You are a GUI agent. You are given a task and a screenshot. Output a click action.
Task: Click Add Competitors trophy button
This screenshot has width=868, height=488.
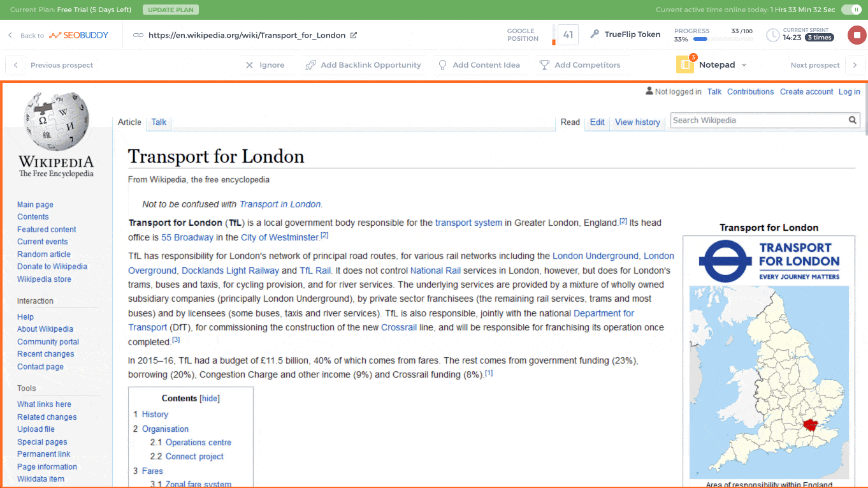(x=580, y=65)
